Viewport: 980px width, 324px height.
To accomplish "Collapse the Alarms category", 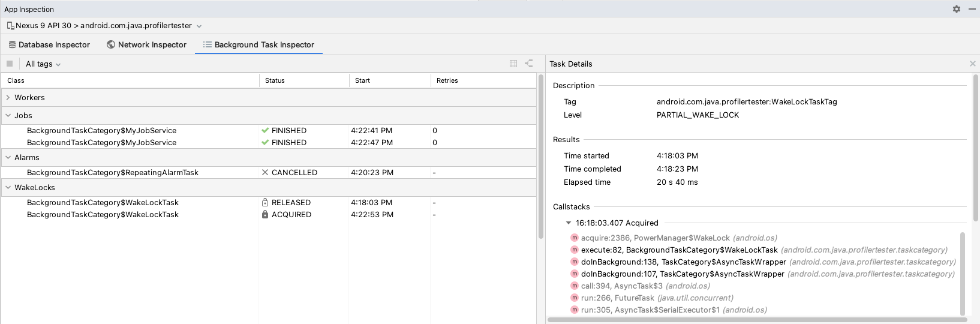I will pyautogui.click(x=8, y=157).
